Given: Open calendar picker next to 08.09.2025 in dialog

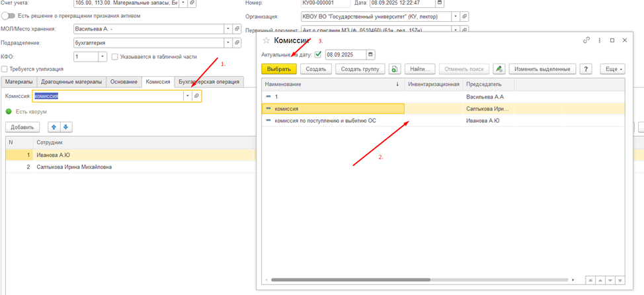Looking at the screenshot, I should (x=370, y=55).
